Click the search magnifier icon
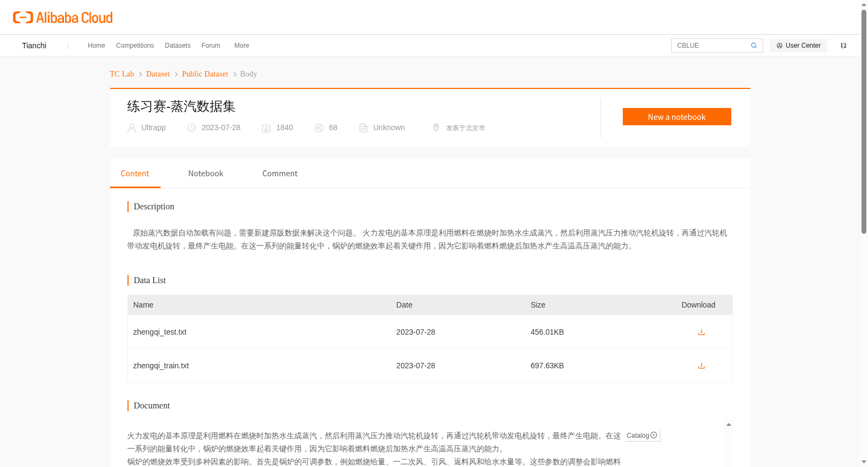The width and height of the screenshot is (868, 467). pos(754,46)
